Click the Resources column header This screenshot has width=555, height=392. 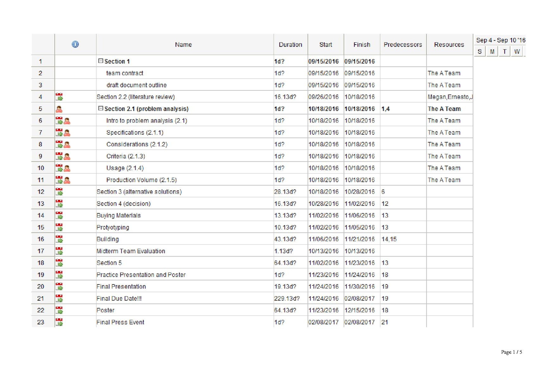point(449,44)
